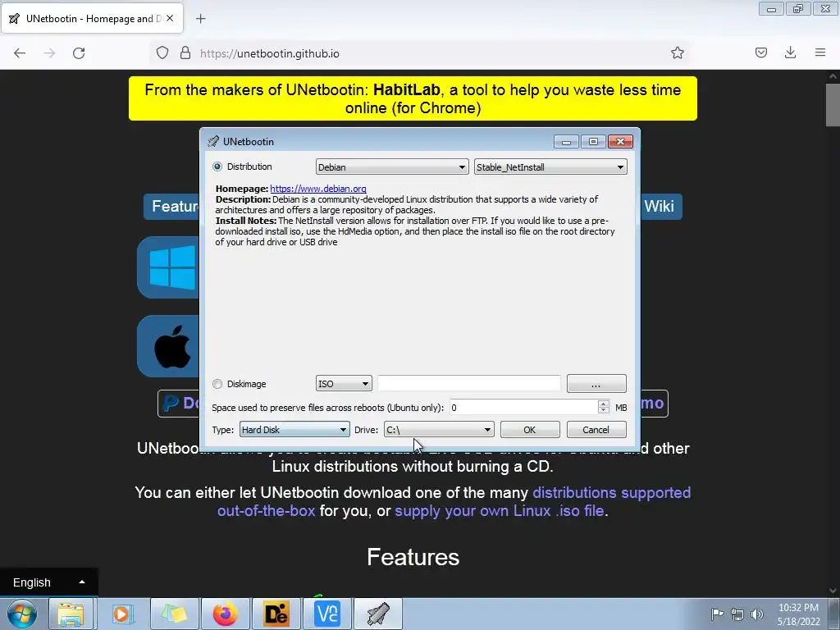Screen dimensions: 840x630
Task: Click the disk image browse button
Action: click(596, 384)
